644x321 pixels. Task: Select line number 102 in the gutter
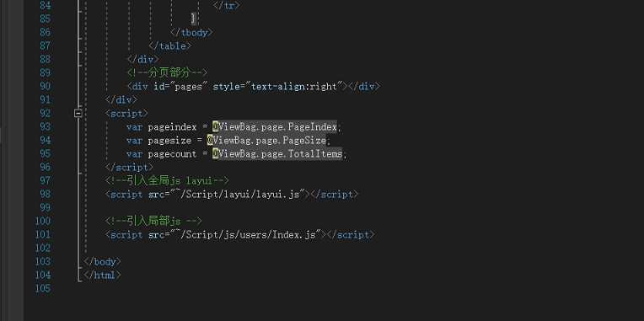point(43,249)
